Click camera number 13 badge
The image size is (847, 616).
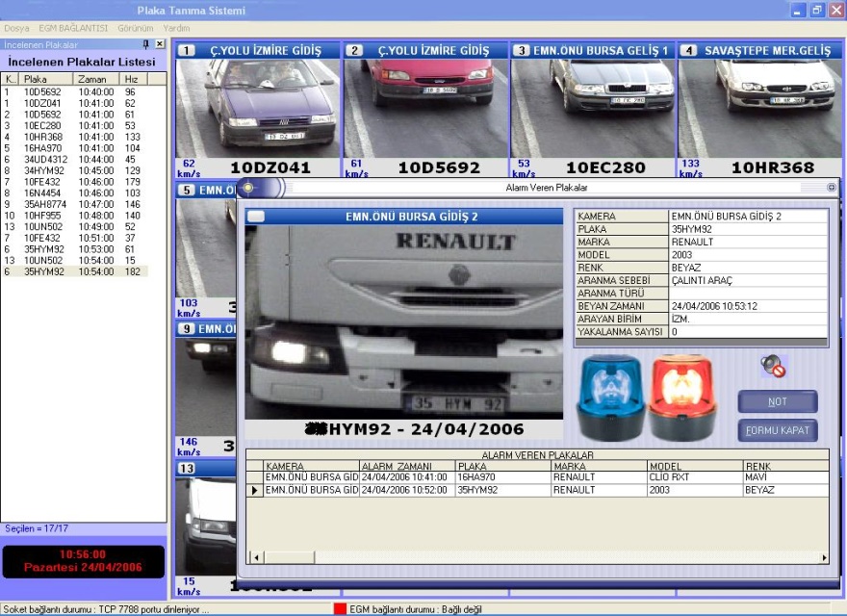click(187, 469)
